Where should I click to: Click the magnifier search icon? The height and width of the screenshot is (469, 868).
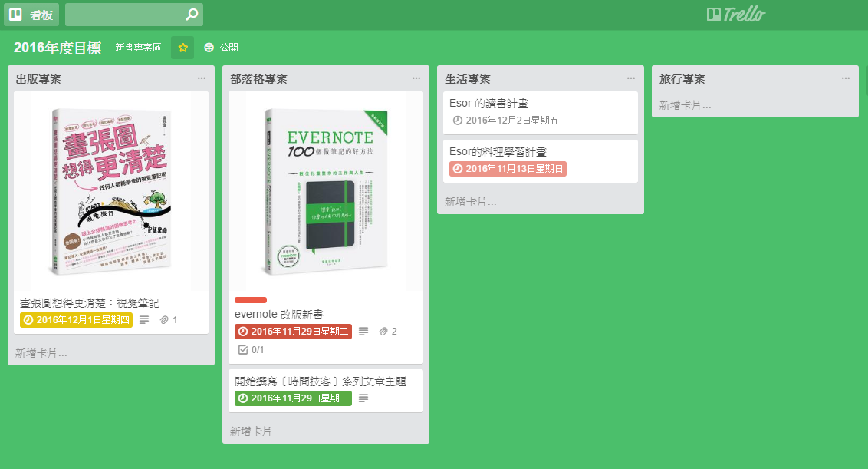coord(192,15)
